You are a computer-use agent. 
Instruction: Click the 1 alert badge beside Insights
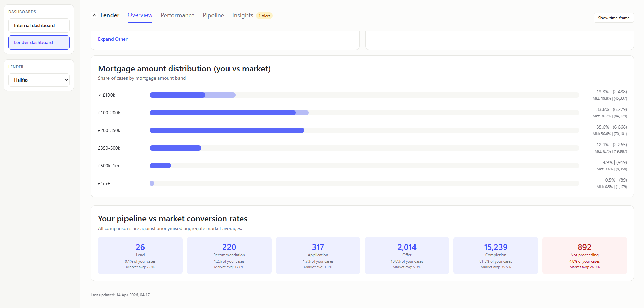click(264, 16)
